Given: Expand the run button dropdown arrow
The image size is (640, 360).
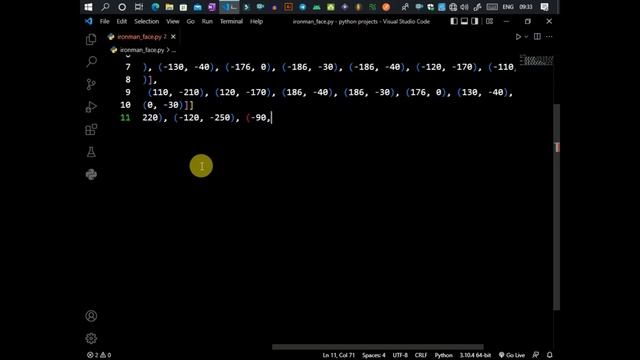Looking at the screenshot, I should pyautogui.click(x=526, y=37).
